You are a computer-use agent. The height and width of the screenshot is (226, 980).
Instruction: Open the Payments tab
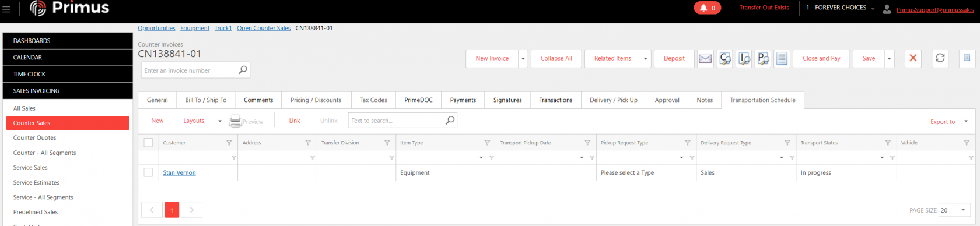coord(463,100)
